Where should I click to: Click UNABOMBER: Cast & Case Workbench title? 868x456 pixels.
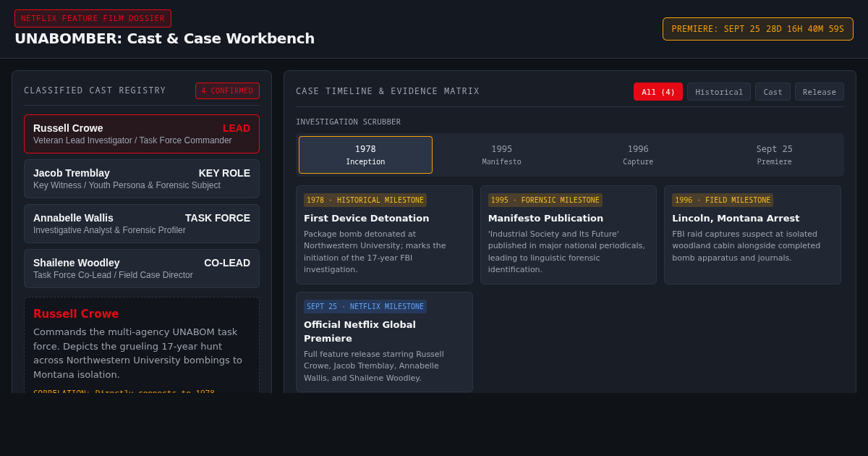click(x=165, y=38)
